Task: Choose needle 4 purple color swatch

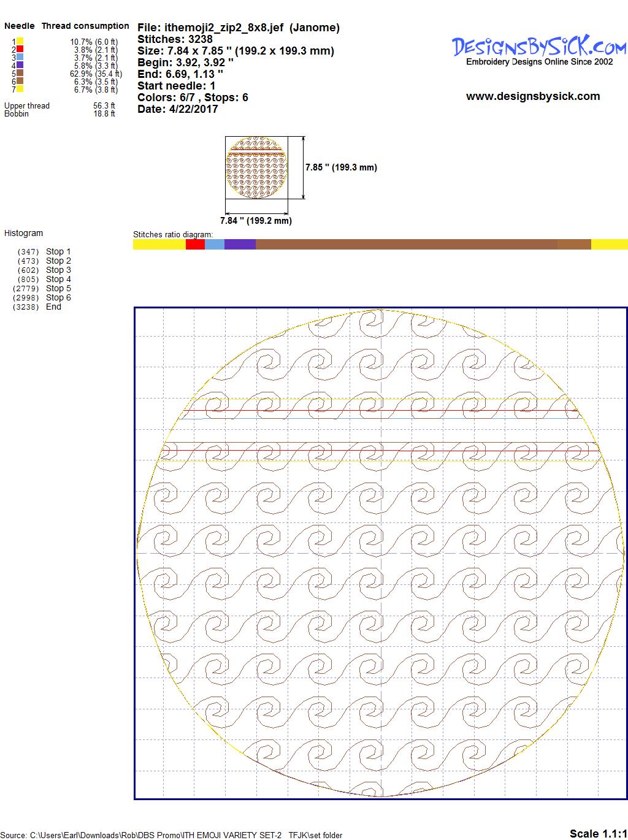Action: (x=20, y=65)
